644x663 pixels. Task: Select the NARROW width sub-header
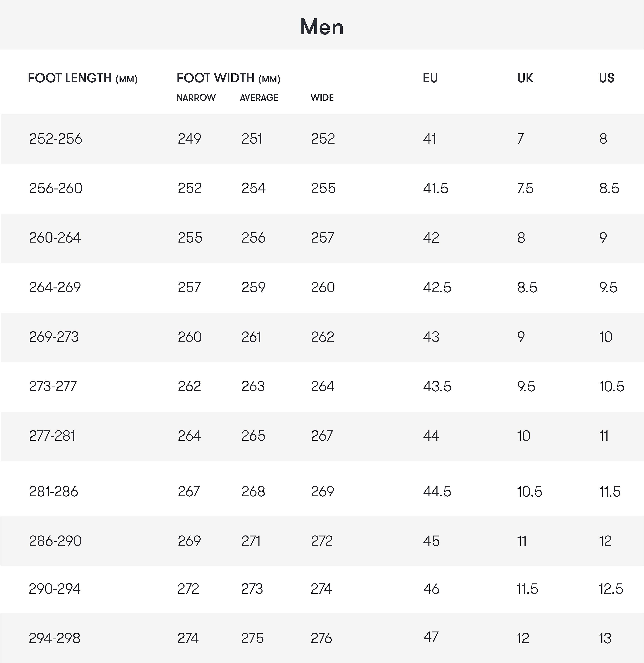tap(196, 98)
